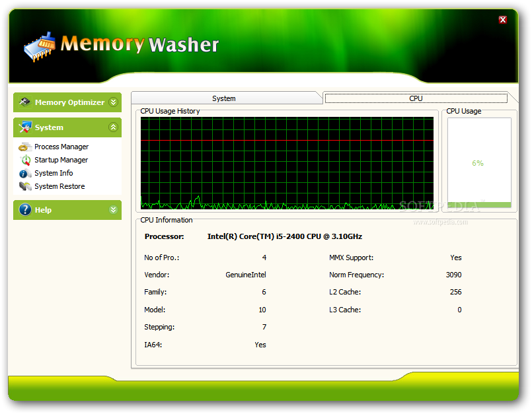Click the L3 Cache value 0
This screenshot has width=532, height=414.
[x=459, y=310]
